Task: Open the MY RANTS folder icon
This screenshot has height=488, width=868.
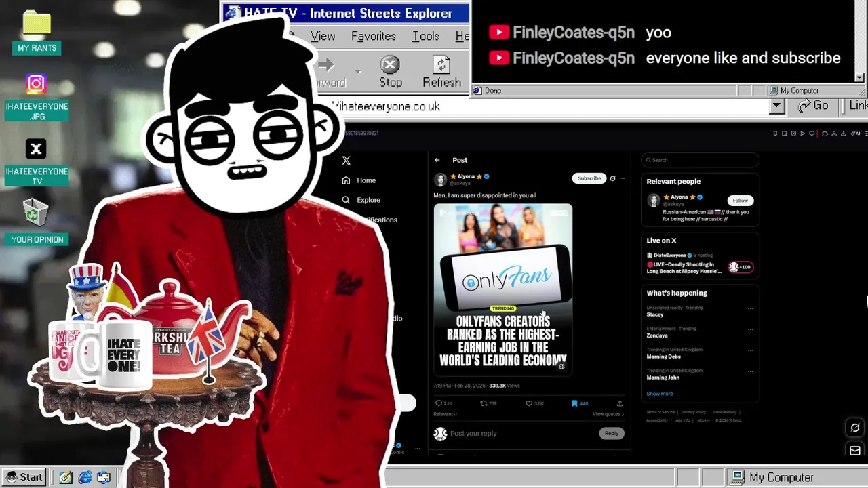Action: coord(37,24)
